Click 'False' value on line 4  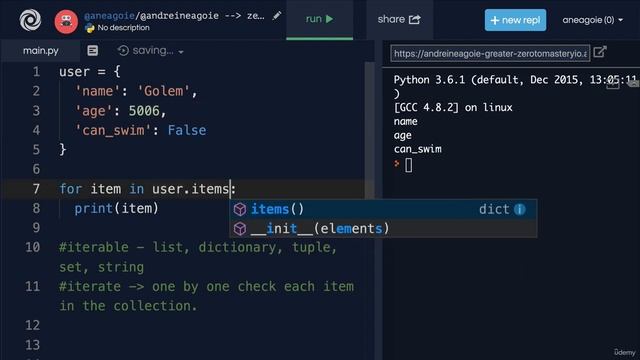click(x=187, y=130)
